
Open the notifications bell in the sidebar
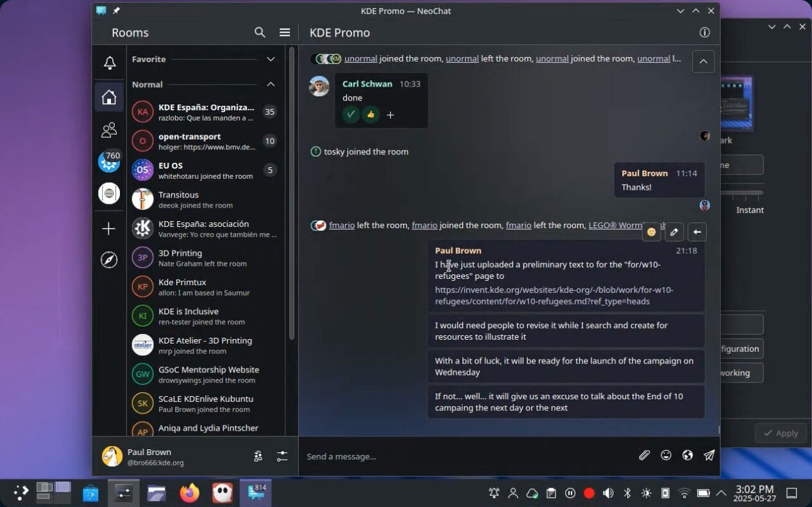(x=110, y=63)
